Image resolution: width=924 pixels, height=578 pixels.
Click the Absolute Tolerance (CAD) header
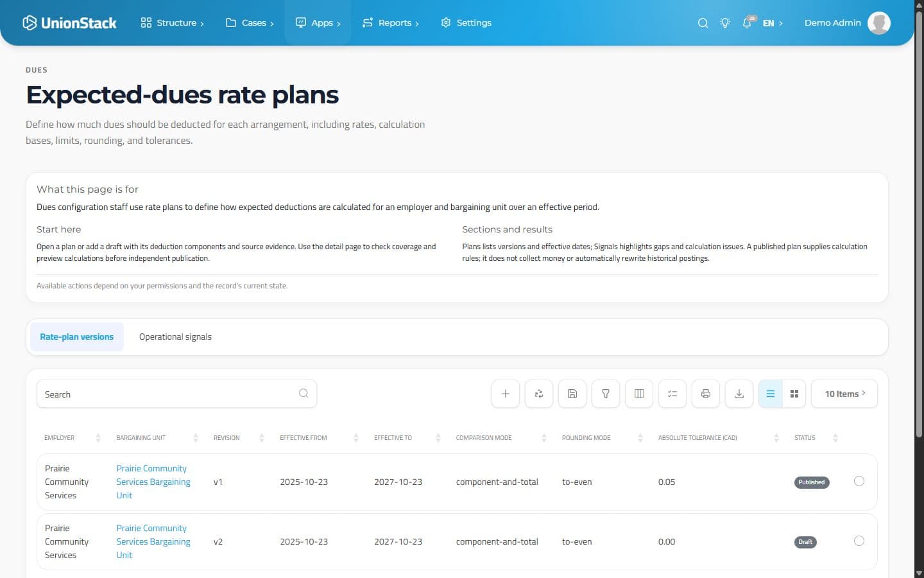pos(697,438)
